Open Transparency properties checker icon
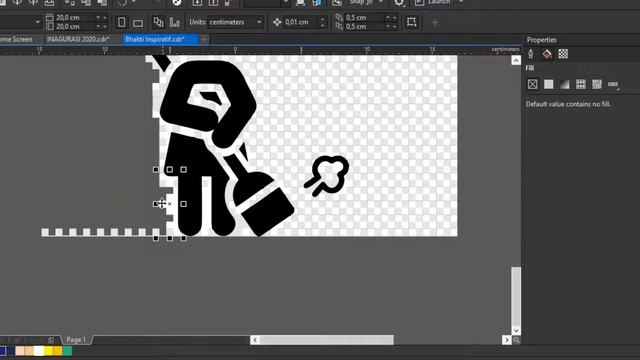The height and width of the screenshot is (360, 640). point(563,54)
